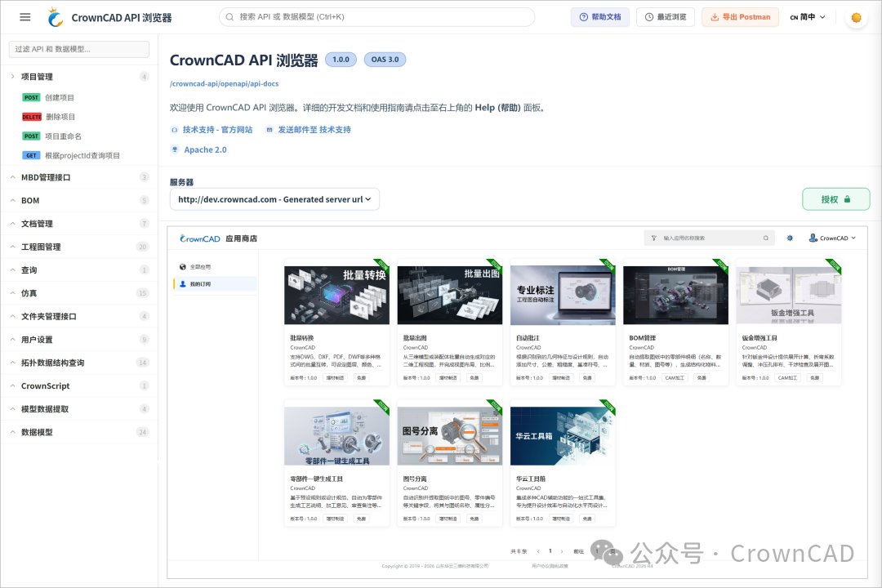882x588 pixels.
Task: Expand the 拓扑数据结构查询 section
Action: (x=79, y=363)
